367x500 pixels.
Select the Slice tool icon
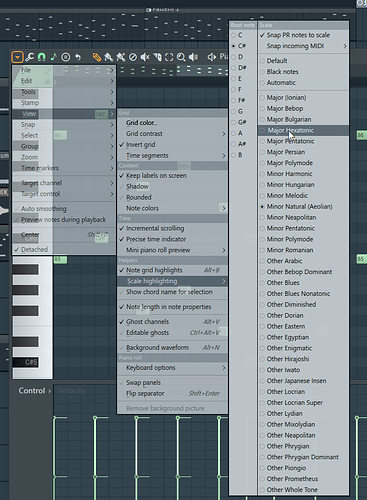(157, 57)
